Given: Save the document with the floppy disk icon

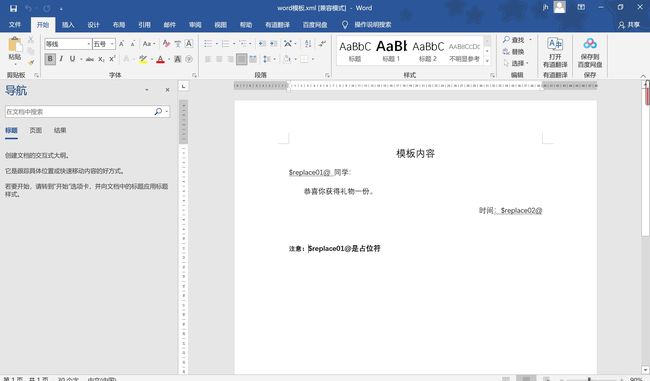Looking at the screenshot, I should pyautogui.click(x=13, y=8).
